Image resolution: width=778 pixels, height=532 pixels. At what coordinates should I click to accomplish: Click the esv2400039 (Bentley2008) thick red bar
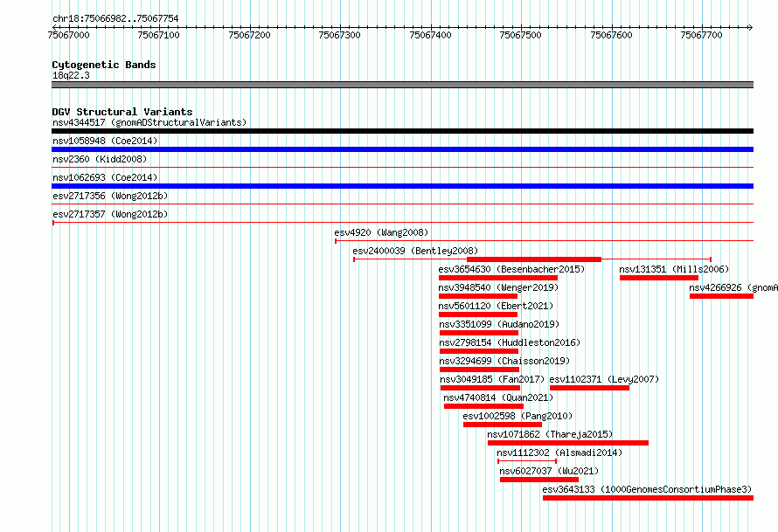coord(534,259)
